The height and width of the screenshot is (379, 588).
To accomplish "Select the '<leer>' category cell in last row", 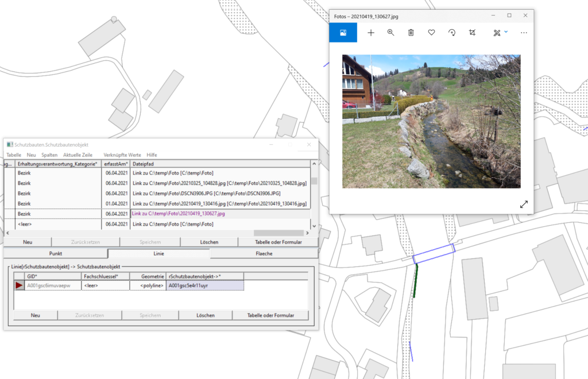I will 58,224.
